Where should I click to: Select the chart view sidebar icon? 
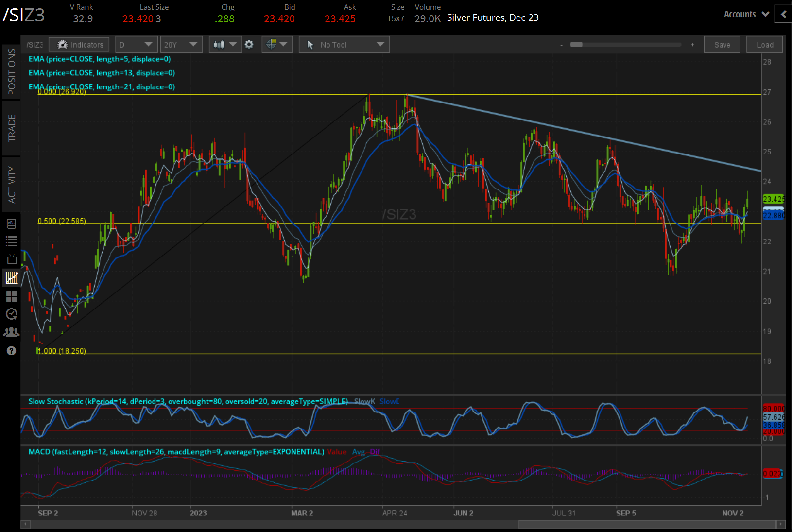[x=12, y=278]
